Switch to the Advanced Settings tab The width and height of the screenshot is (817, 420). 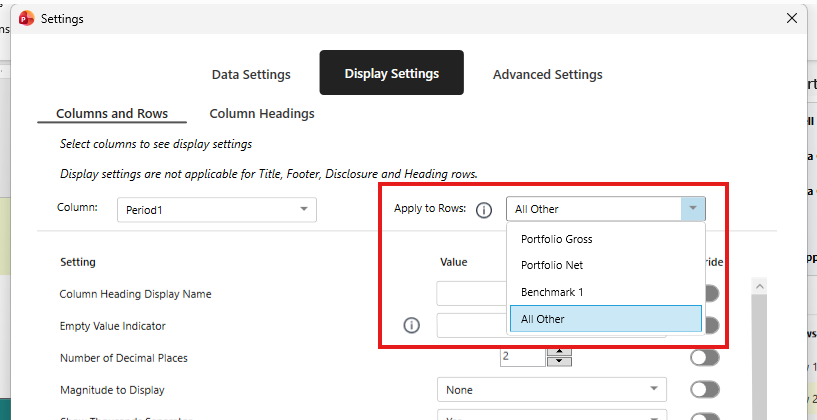pyautogui.click(x=548, y=75)
